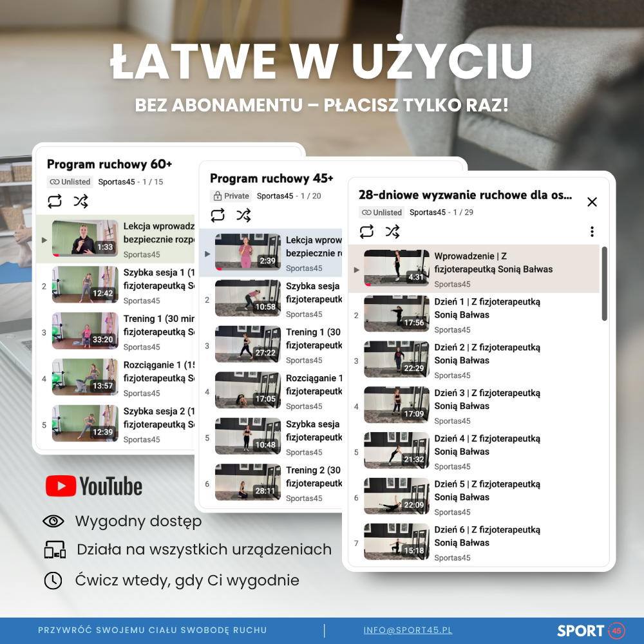Enable loop in 28-dniowe wyzwanie playlist
This screenshot has height=644, width=644.
coord(366,232)
